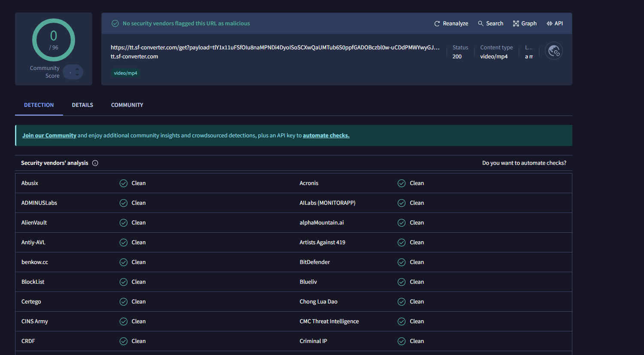644x355 pixels.
Task: Click the Clean check icon for Artists Against 419
Action: point(402,243)
